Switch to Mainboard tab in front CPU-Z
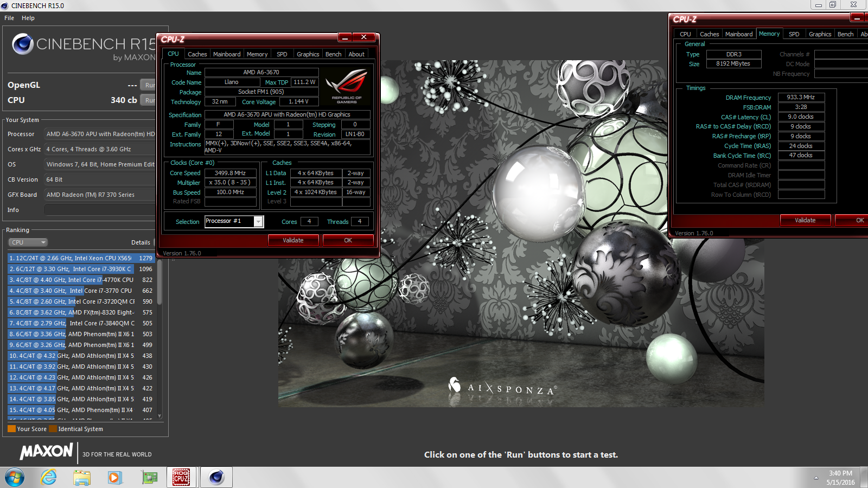 click(x=227, y=54)
